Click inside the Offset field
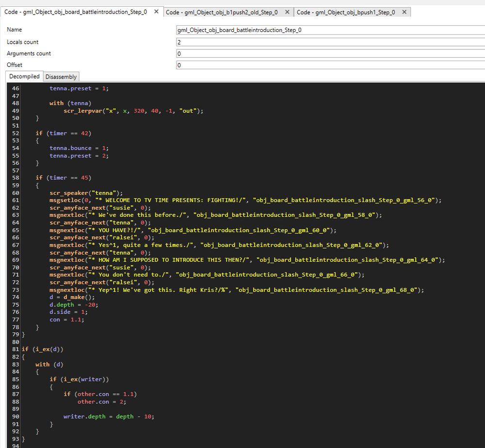Image resolution: width=485 pixels, height=448 pixels. click(x=291, y=64)
